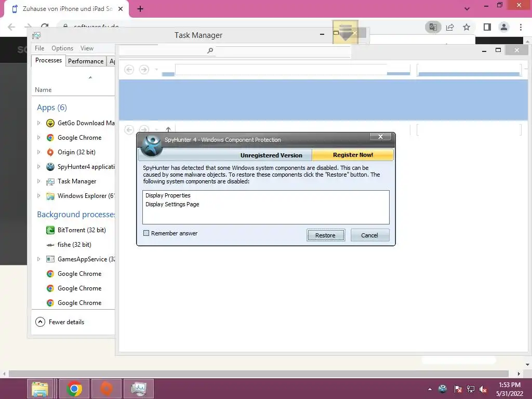The height and width of the screenshot is (399, 532).
Task: Select Display Properties list entry
Action: (x=168, y=195)
